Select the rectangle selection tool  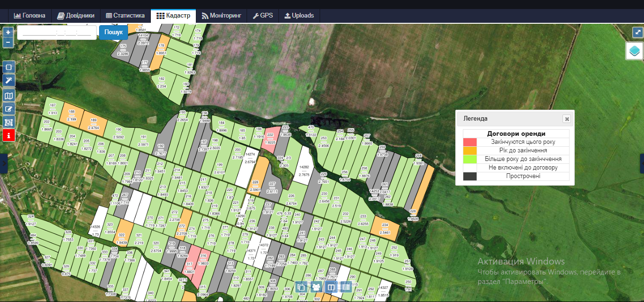9,67
